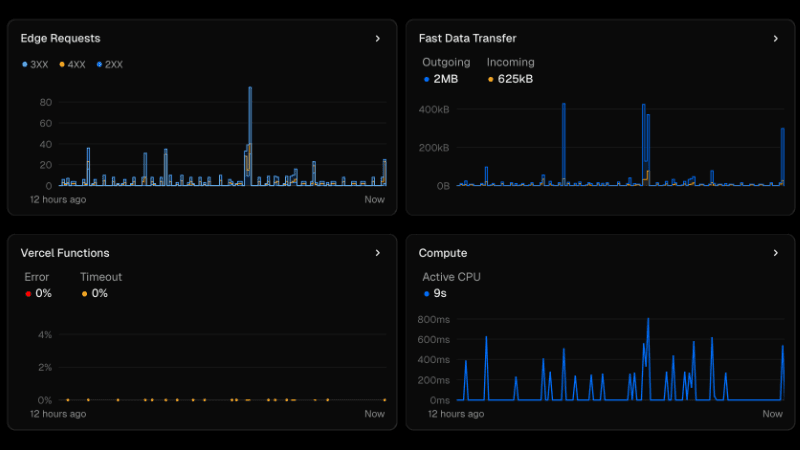This screenshot has height=450, width=800.
Task: Click the blue Outgoing 2MB dot
Action: (x=427, y=79)
